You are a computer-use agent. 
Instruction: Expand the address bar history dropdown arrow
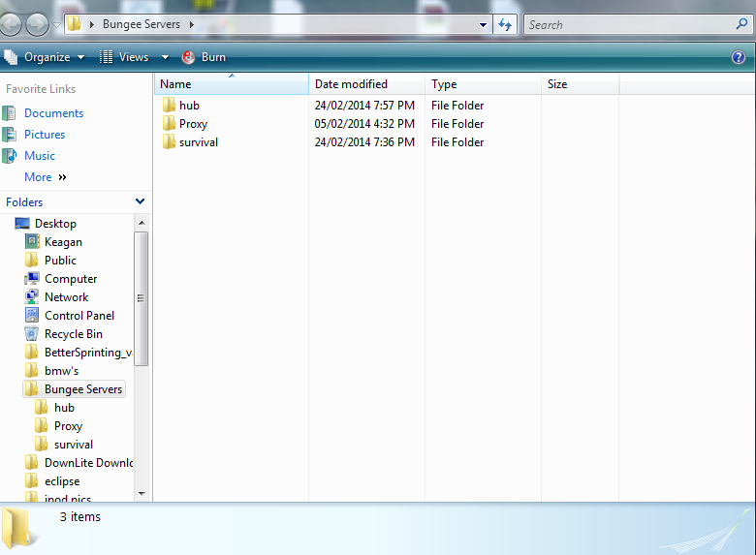[x=483, y=25]
